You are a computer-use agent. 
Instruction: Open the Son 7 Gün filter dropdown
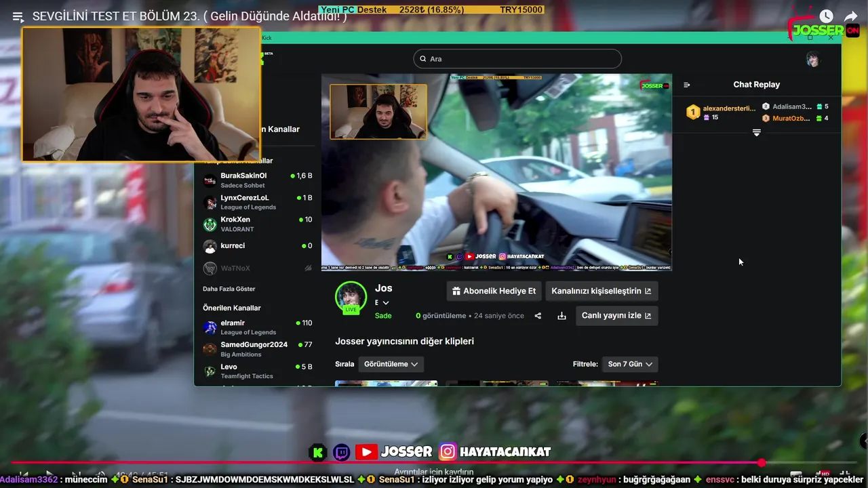click(630, 364)
